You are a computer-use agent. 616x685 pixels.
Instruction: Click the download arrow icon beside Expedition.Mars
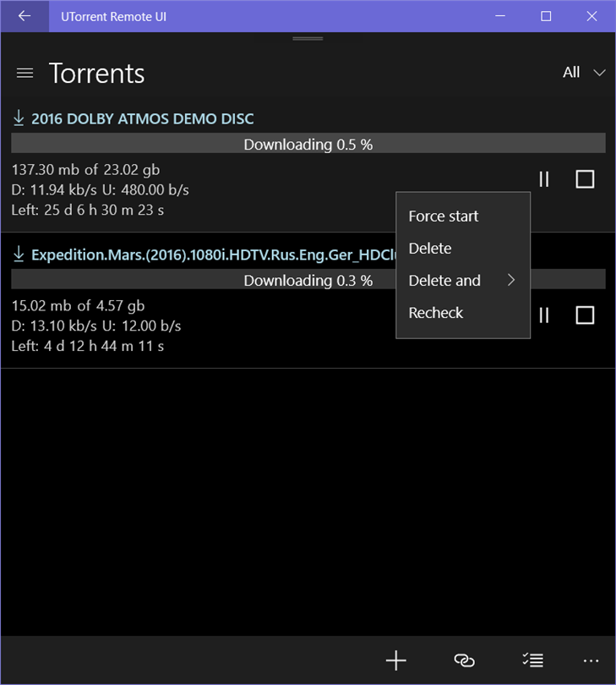click(x=19, y=254)
